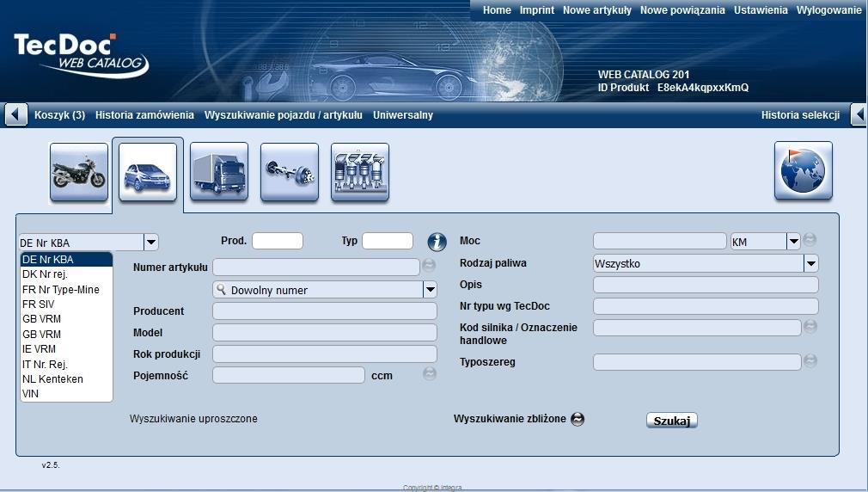
Task: Click round icon next to Pojemność field
Action: pyautogui.click(x=429, y=374)
